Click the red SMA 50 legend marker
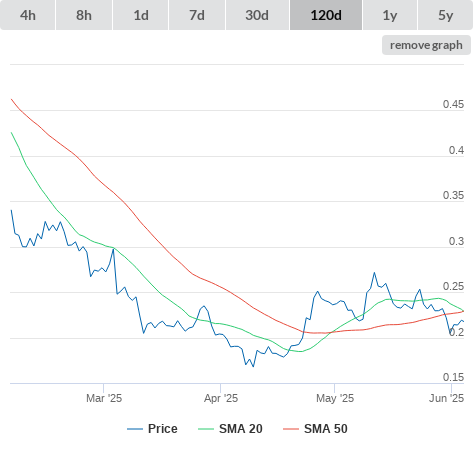Viewport: 474px width, 455px height. [x=291, y=429]
